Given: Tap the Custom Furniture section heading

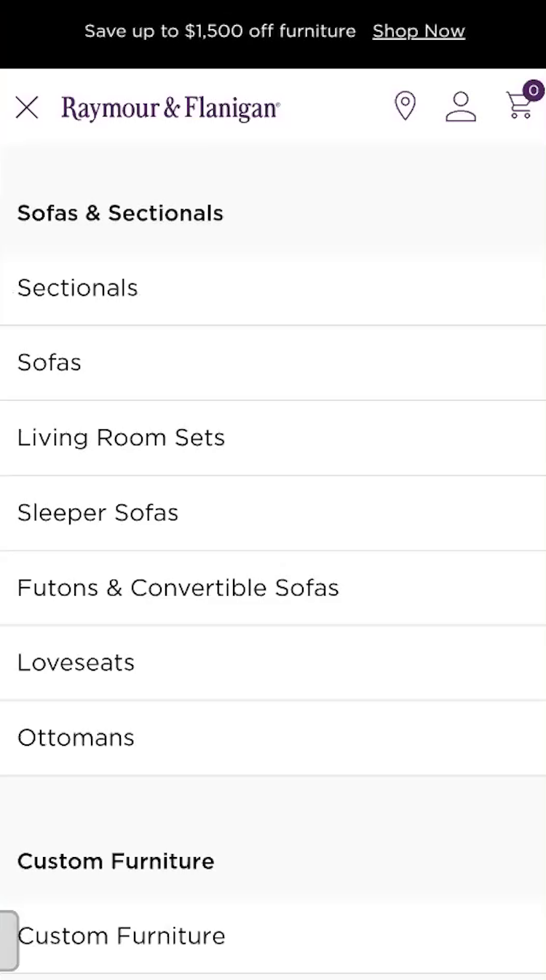Looking at the screenshot, I should pos(116,861).
